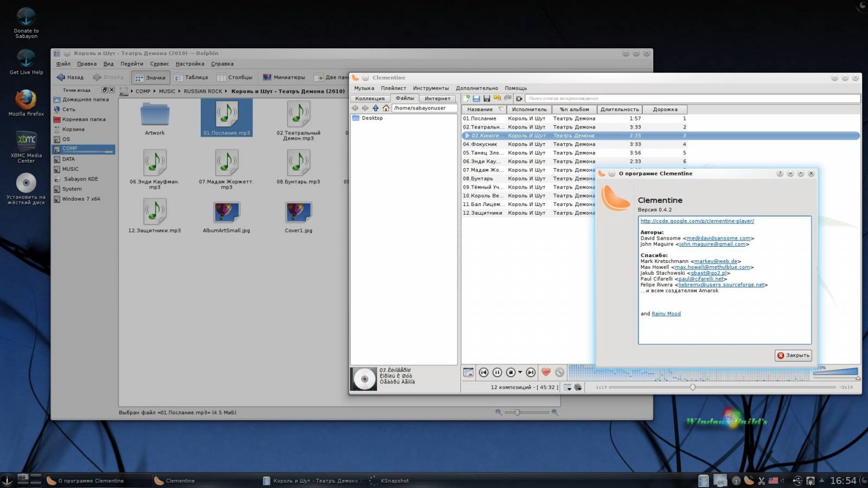Sort playlist by Название column header
This screenshot has width=868, height=488.
(x=483, y=109)
